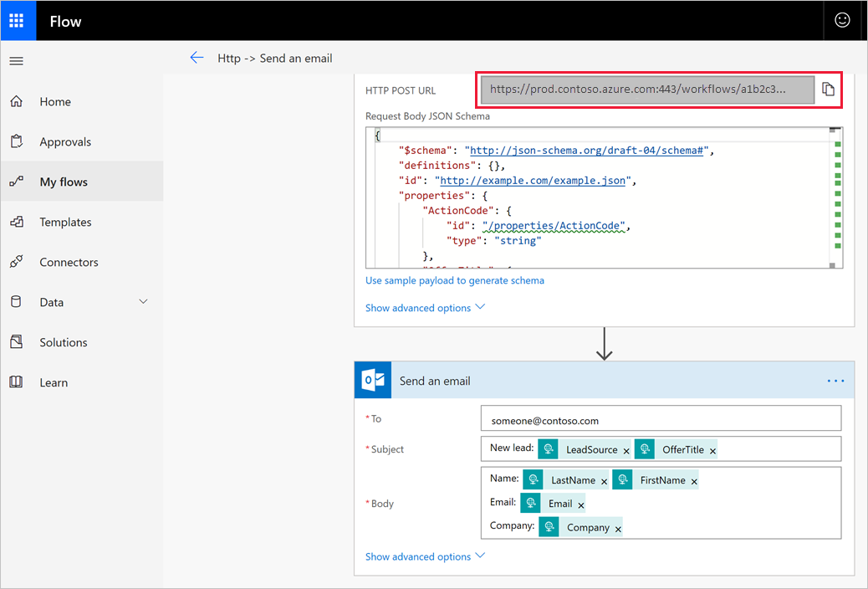Click the "string" type value
The width and height of the screenshot is (868, 589).
pyautogui.click(x=518, y=240)
